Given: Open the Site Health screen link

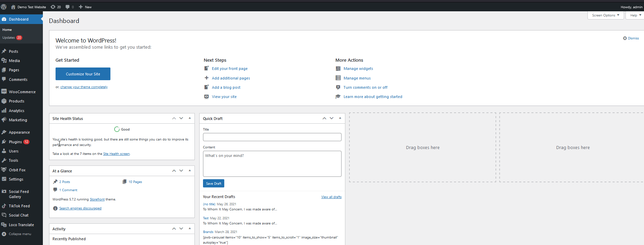Looking at the screenshot, I should [116, 154].
